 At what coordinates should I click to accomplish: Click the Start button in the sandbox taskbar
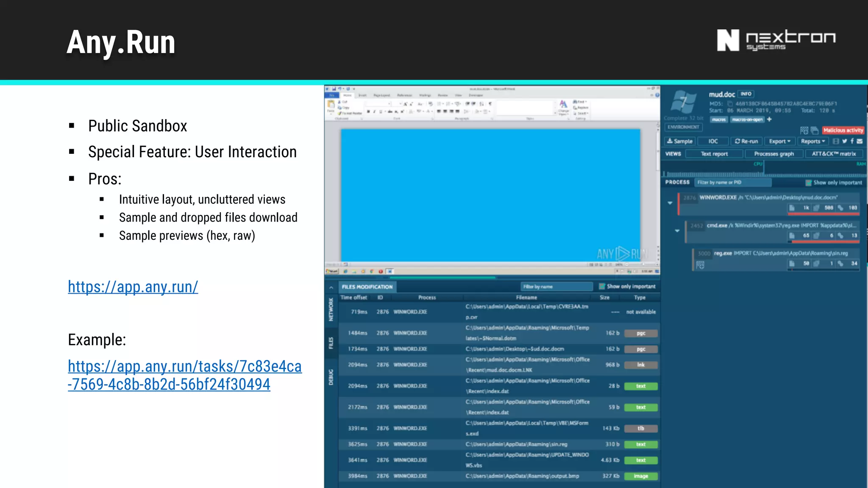(332, 271)
